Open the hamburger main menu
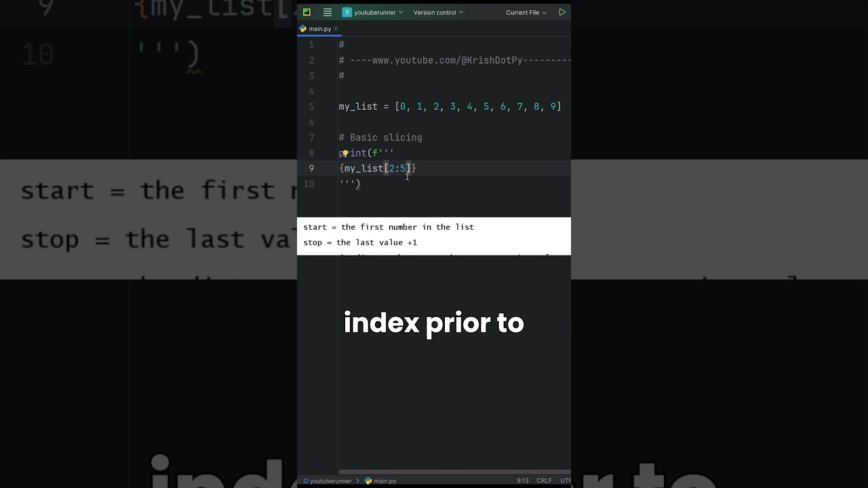Image resolution: width=868 pixels, height=488 pixels. point(328,12)
